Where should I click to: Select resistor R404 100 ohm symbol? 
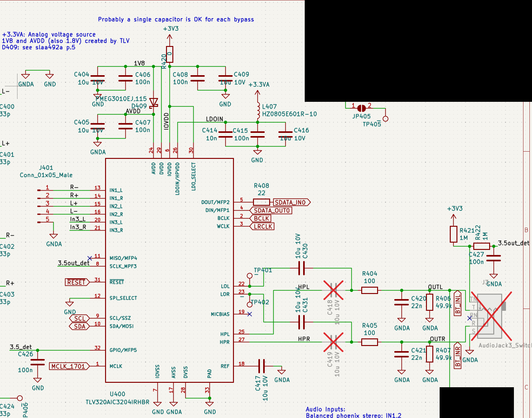point(369,290)
